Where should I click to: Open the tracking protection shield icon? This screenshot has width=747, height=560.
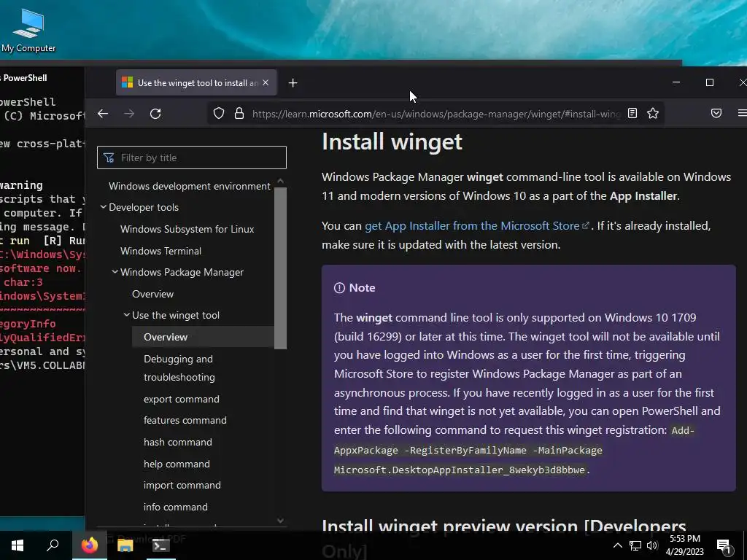tap(219, 113)
